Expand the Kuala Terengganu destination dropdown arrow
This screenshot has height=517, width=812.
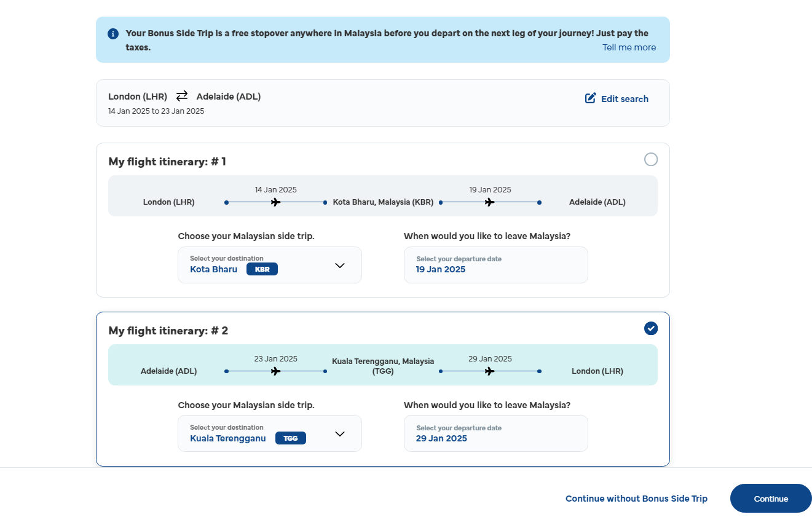pos(340,434)
